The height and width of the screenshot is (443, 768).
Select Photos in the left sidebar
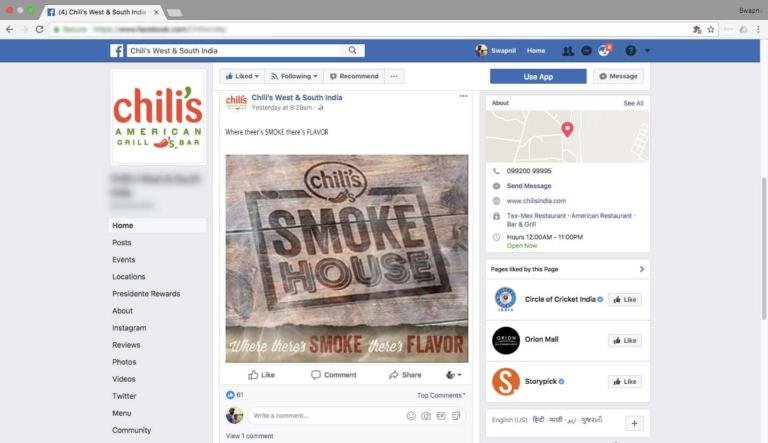124,362
